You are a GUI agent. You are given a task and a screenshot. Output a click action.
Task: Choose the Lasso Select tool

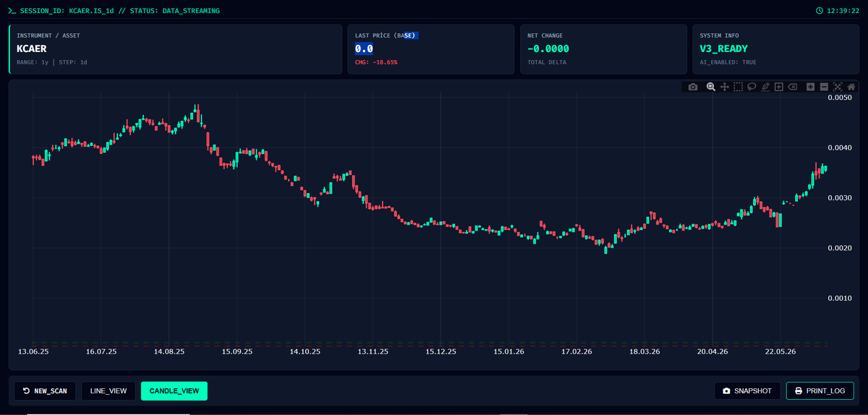(x=752, y=87)
